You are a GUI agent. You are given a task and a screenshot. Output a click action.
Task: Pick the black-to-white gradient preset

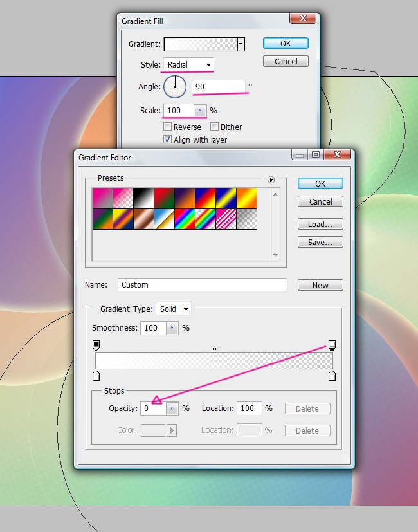[143, 197]
